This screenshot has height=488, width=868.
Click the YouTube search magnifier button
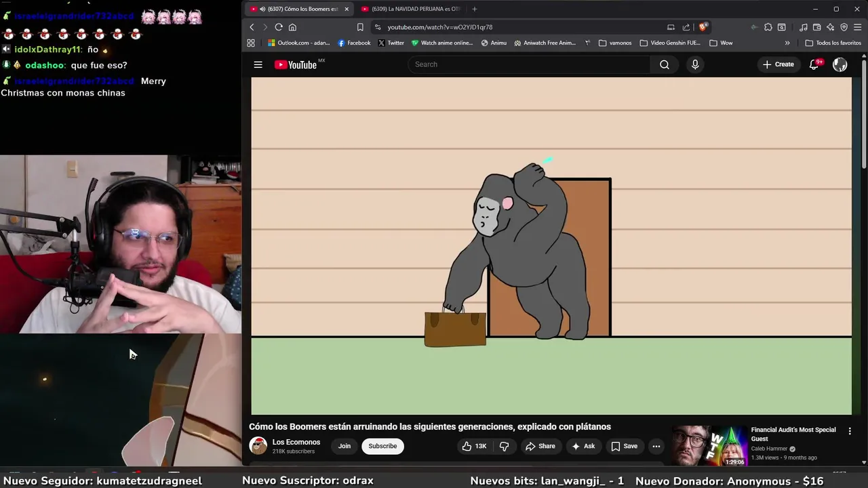pyautogui.click(x=665, y=64)
